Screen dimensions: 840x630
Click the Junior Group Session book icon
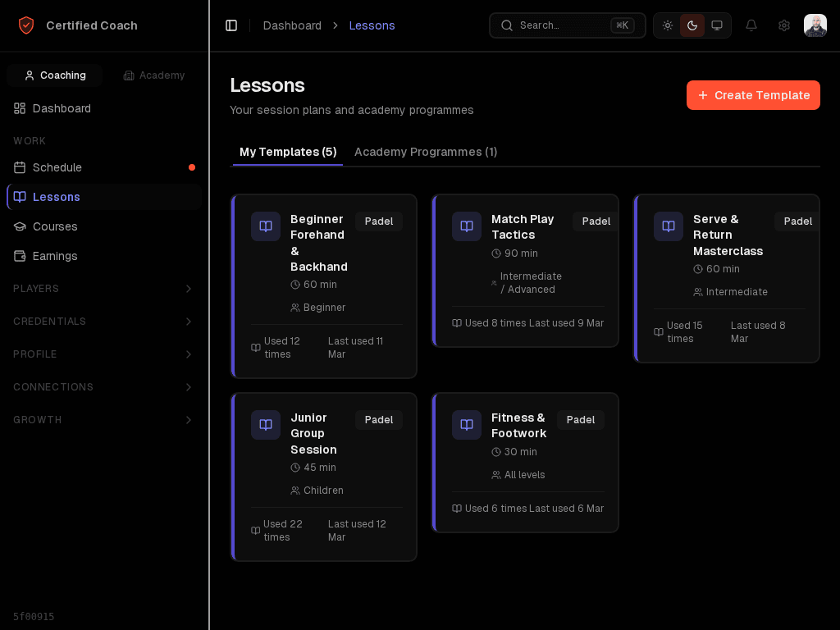pyautogui.click(x=266, y=425)
